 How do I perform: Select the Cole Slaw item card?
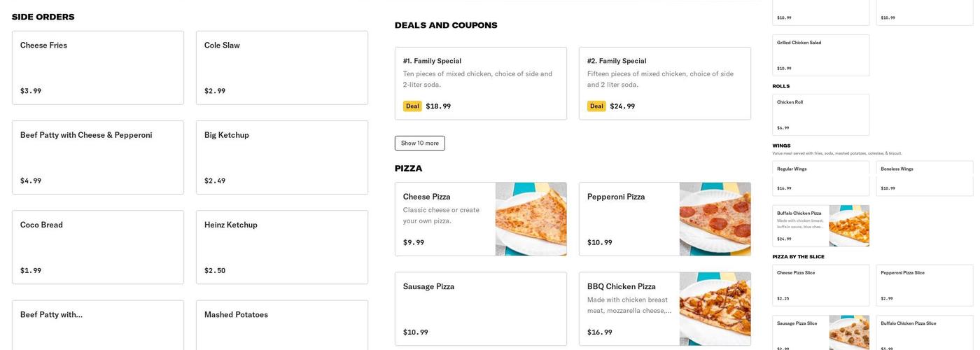(x=281, y=68)
